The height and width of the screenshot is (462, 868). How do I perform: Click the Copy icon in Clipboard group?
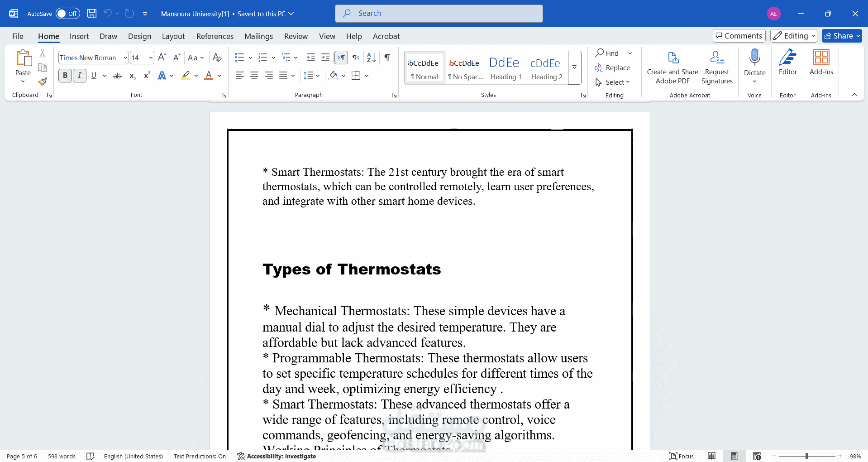[43, 67]
